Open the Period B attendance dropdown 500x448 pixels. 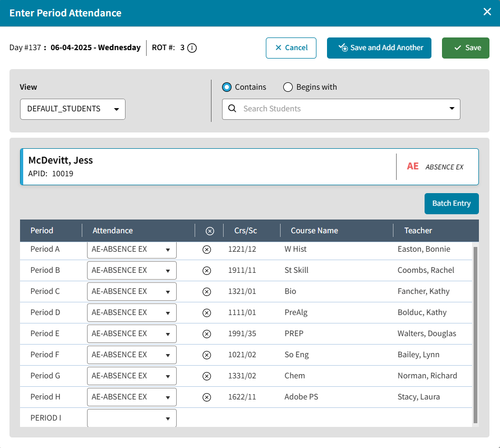click(x=132, y=270)
